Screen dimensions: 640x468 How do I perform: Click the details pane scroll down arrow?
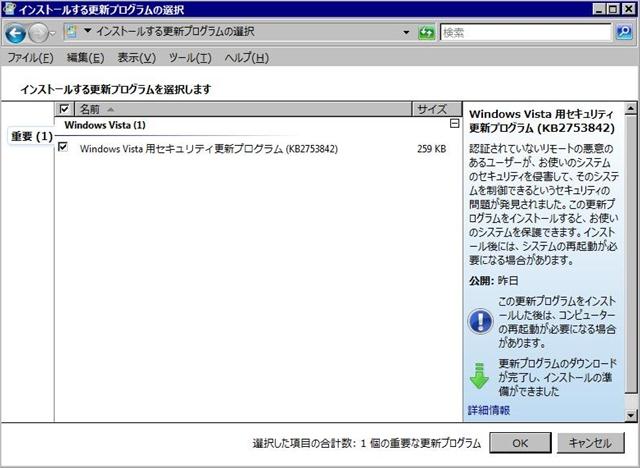click(x=631, y=415)
